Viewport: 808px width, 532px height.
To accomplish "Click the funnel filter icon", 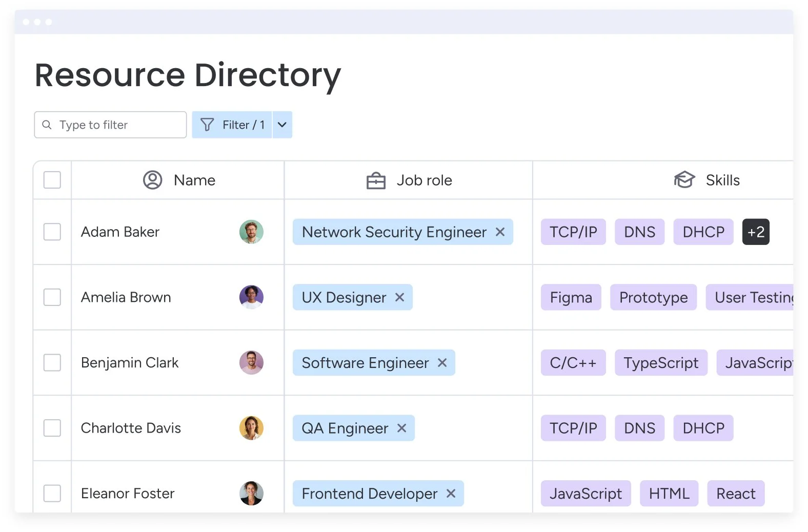I will click(207, 125).
